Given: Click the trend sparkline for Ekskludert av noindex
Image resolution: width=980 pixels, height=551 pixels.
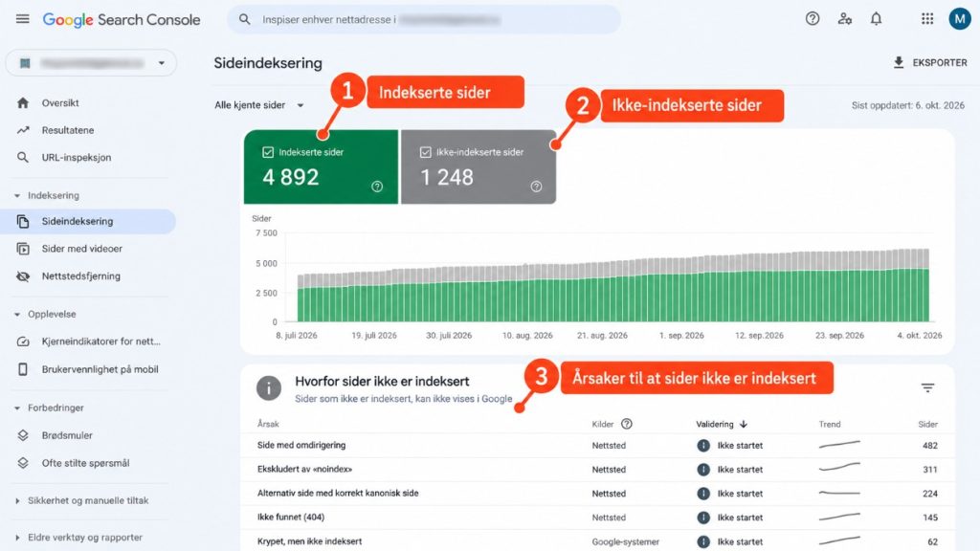Looking at the screenshot, I should click(839, 467).
